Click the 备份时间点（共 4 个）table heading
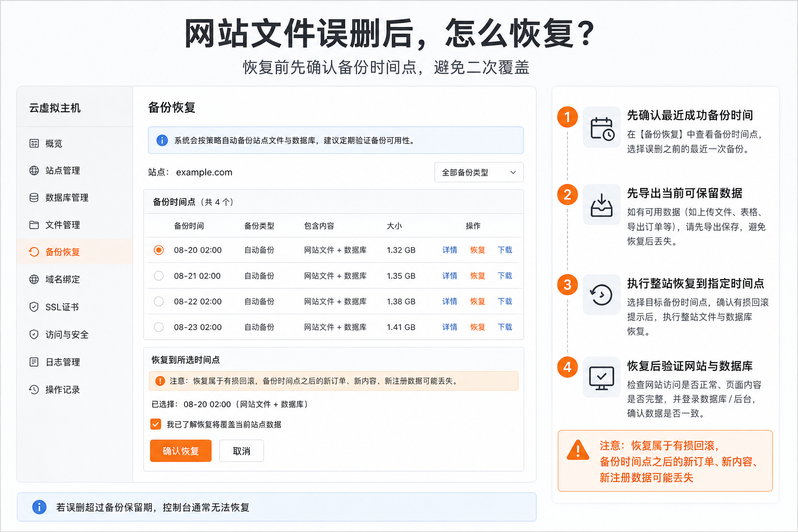Viewport: 798px width, 532px height. (x=193, y=202)
